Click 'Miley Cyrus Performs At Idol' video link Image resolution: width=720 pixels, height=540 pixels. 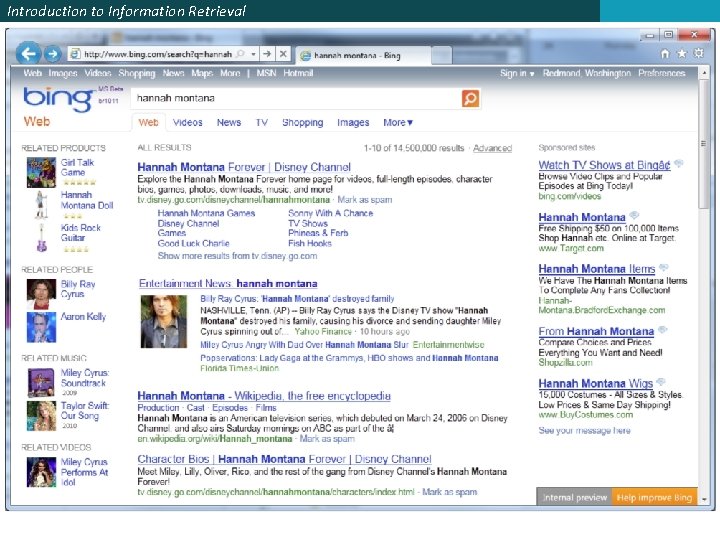pos(84,472)
